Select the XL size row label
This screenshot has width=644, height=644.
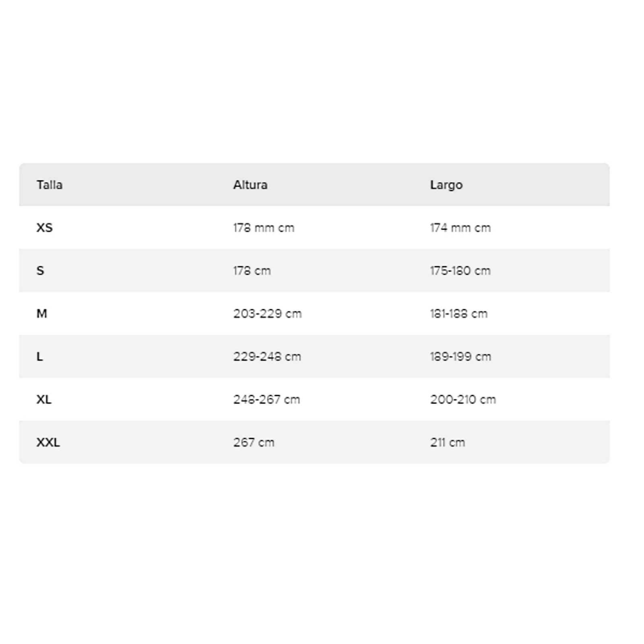point(44,400)
